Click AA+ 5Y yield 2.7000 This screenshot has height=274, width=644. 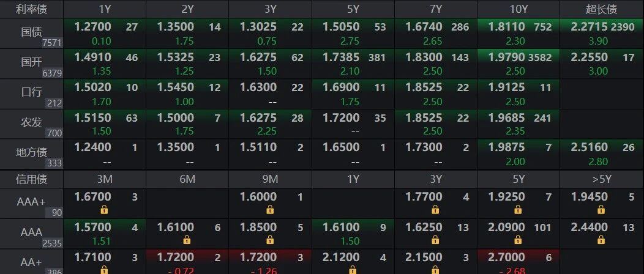(507, 257)
